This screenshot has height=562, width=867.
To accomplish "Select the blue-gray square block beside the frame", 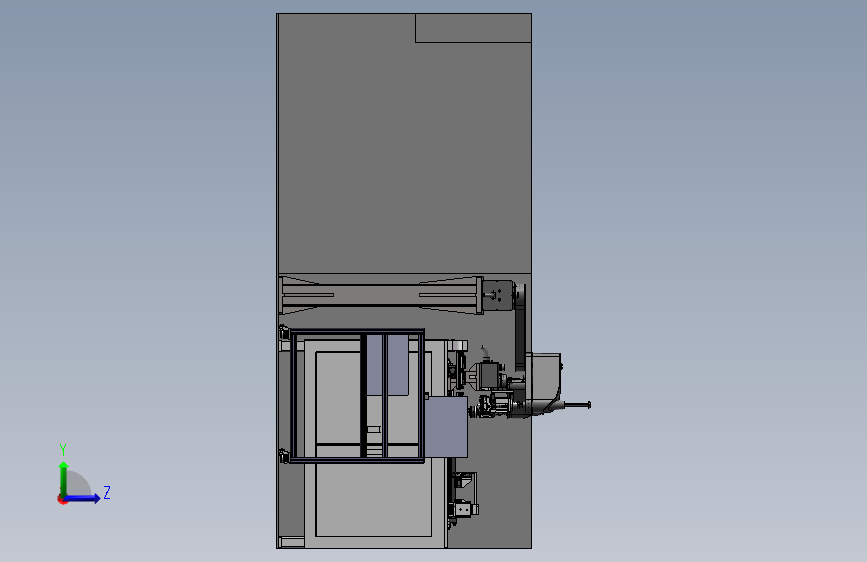I will [447, 426].
